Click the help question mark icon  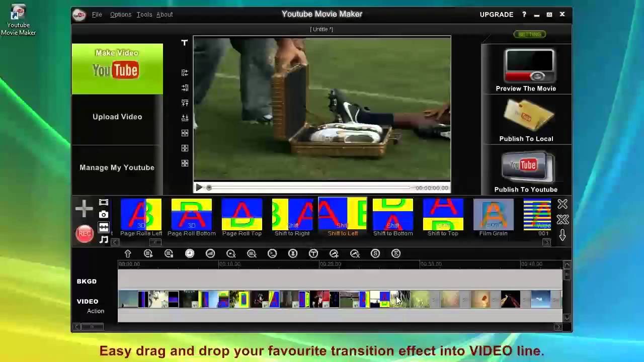click(x=524, y=15)
